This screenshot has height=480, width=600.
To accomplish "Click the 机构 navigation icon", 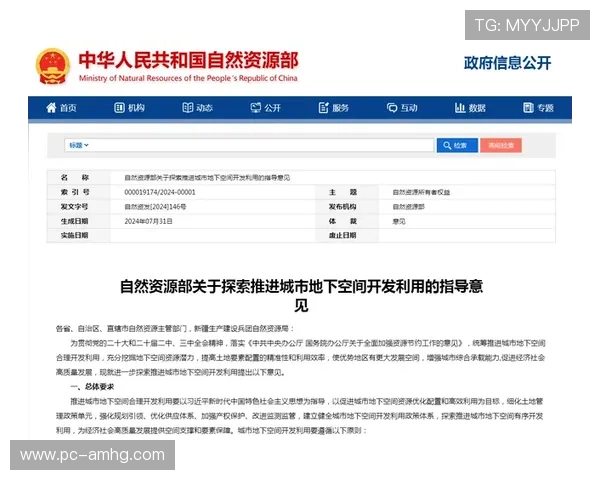I will pos(119,108).
